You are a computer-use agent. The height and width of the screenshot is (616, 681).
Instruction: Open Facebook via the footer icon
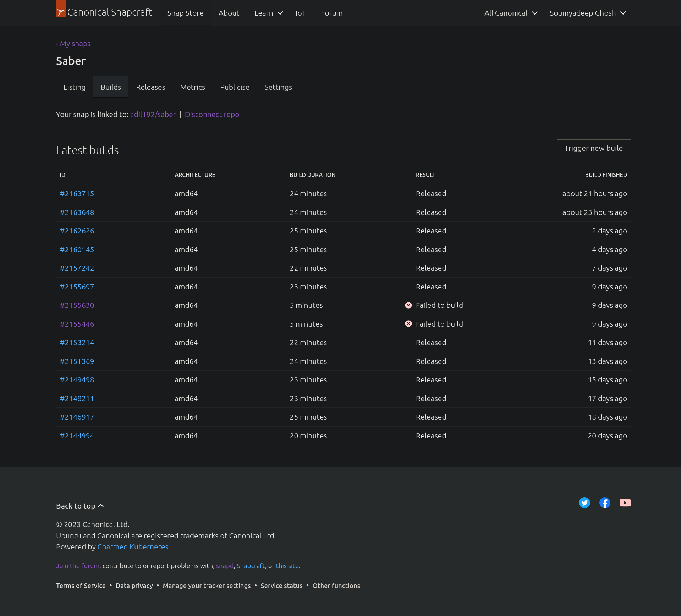[605, 503]
